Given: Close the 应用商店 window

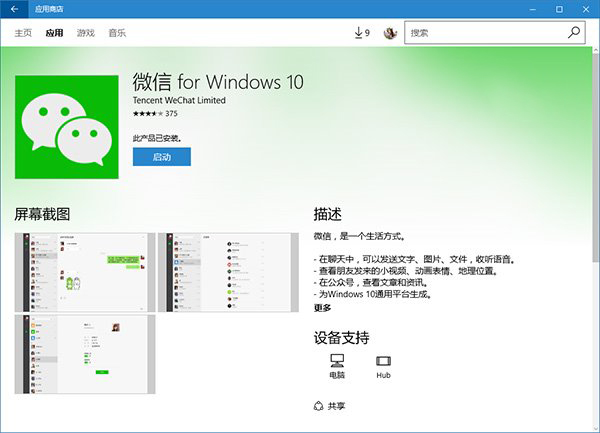Looking at the screenshot, I should (586, 9).
